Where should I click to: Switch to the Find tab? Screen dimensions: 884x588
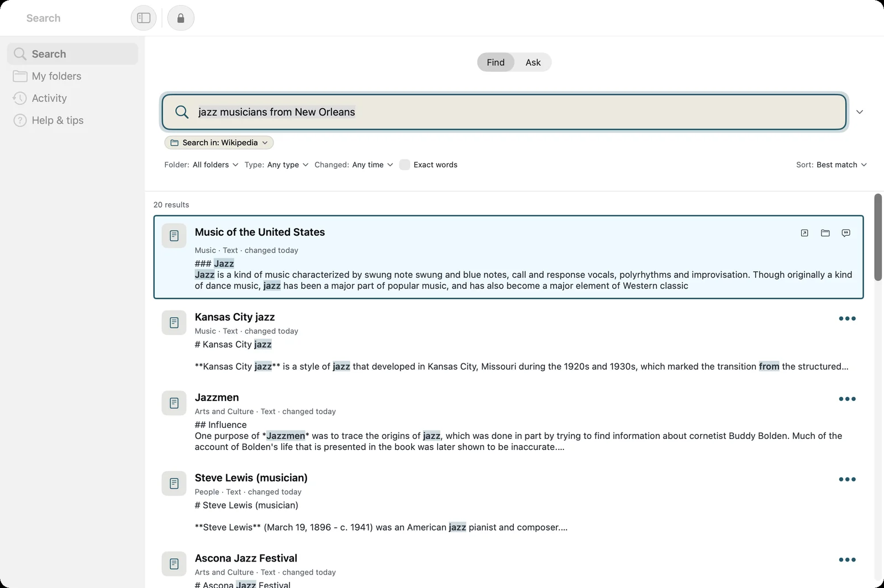pos(496,62)
